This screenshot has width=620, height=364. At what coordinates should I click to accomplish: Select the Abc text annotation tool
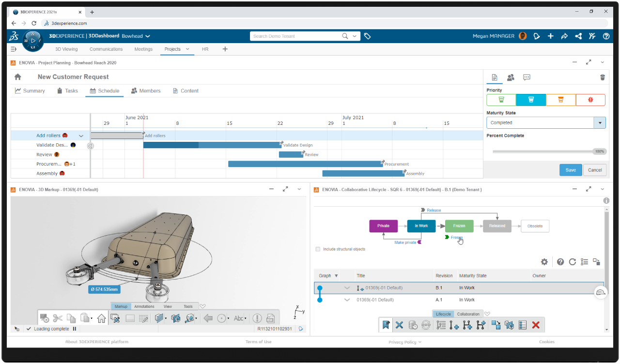239,318
